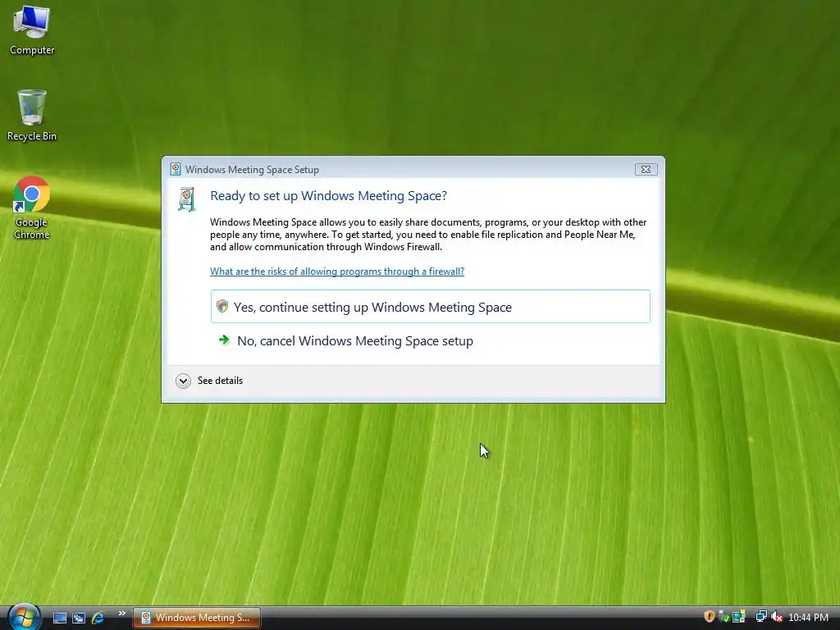Click the third system tray monitor icon
The image size is (840, 630).
point(739,617)
